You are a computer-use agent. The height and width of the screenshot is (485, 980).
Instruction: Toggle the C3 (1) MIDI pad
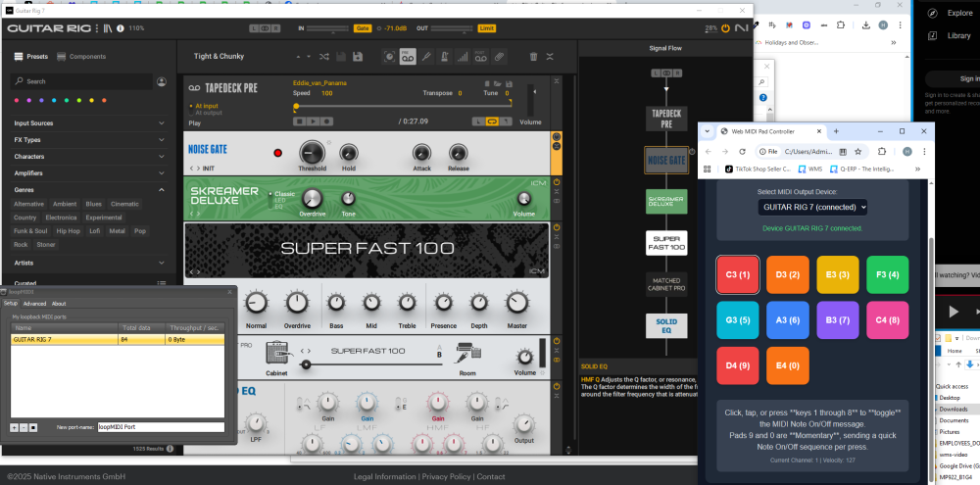pyautogui.click(x=738, y=274)
